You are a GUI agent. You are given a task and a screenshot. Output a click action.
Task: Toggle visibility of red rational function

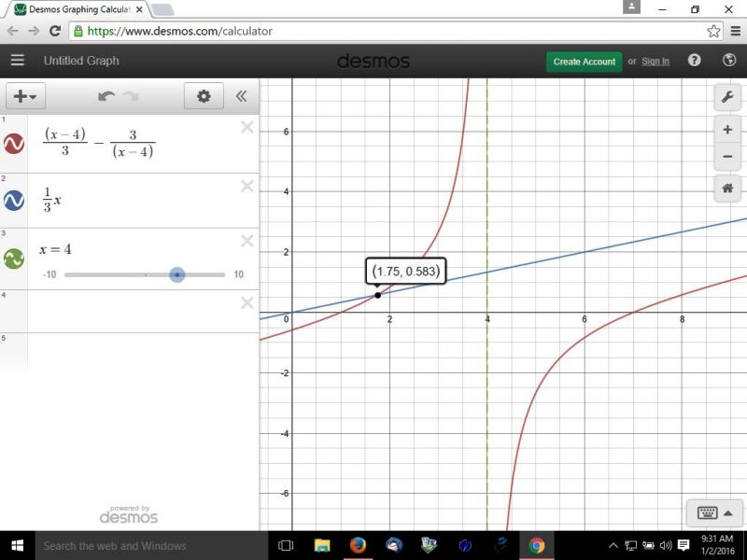tap(14, 144)
